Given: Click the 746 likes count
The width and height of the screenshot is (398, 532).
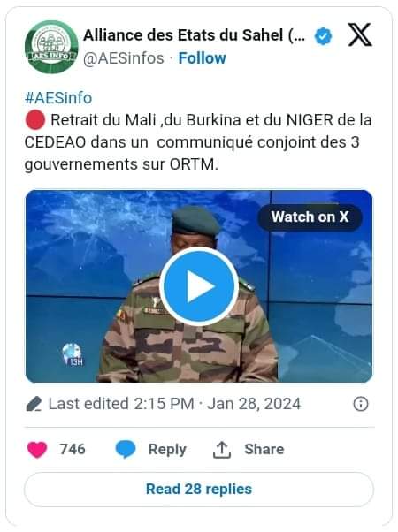Looking at the screenshot, I should pyautogui.click(x=73, y=449).
